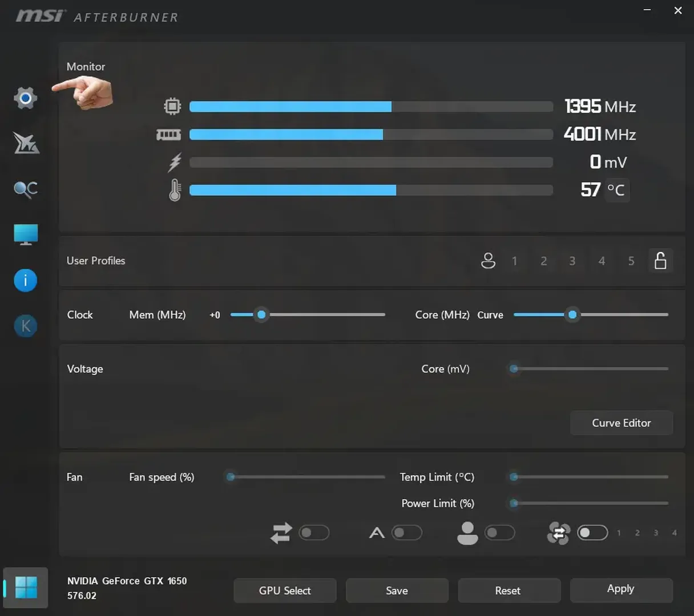Image resolution: width=694 pixels, height=616 pixels.
Task: Open the Curve Editor
Action: click(x=621, y=423)
